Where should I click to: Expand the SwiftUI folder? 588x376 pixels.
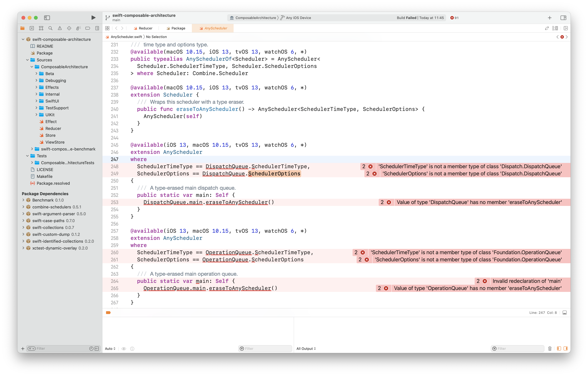[36, 101]
